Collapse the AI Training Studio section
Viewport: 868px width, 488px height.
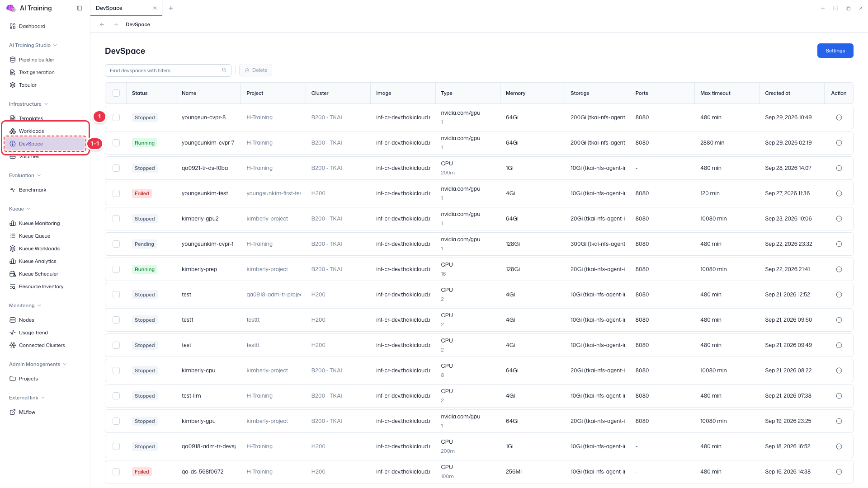tap(33, 45)
